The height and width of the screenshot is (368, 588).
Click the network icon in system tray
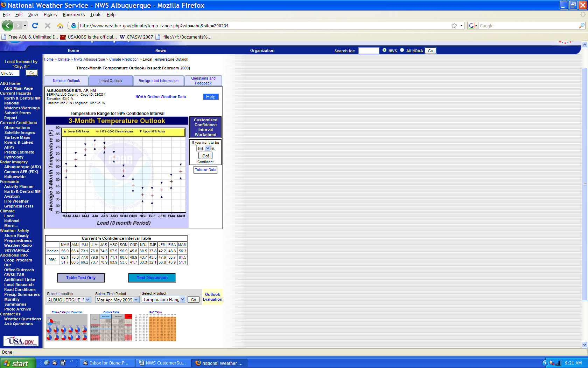[559, 363]
